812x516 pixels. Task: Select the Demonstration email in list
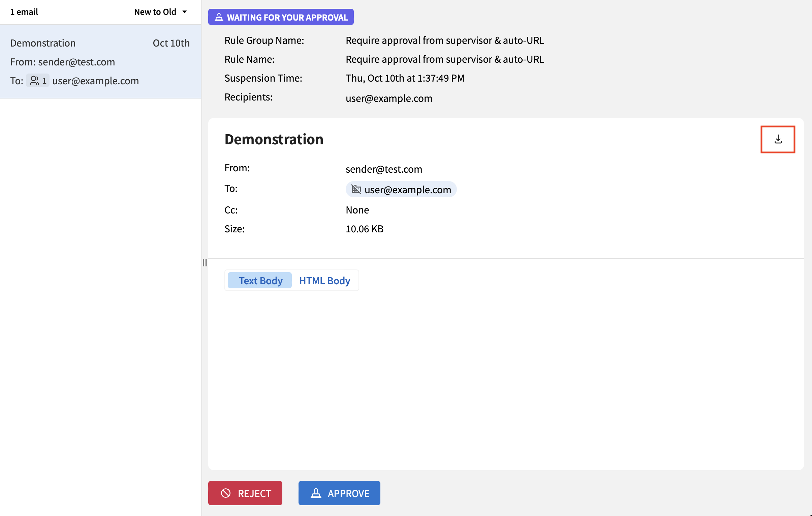(100, 61)
